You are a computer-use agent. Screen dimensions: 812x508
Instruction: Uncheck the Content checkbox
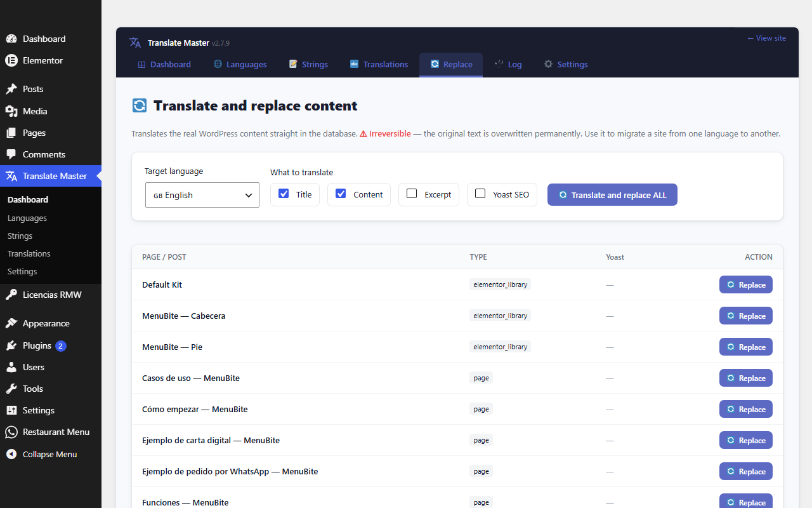(x=341, y=194)
